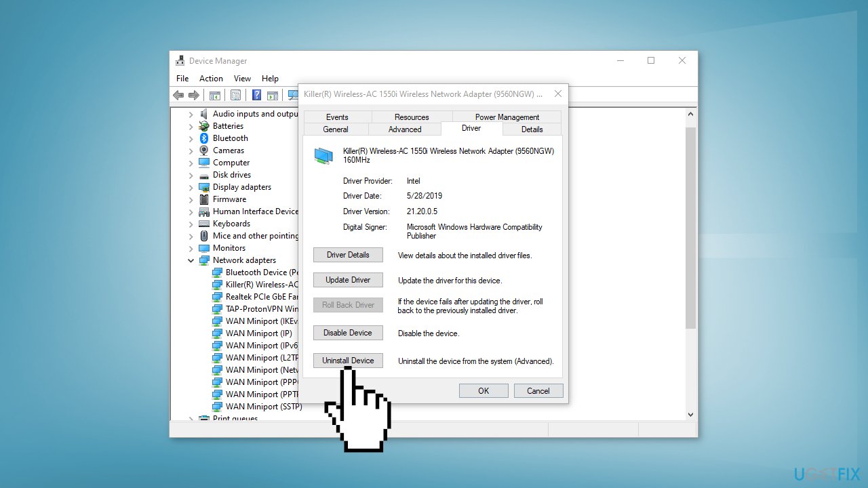Click the Disable Device button
Image resolution: width=868 pixels, height=488 pixels.
coord(348,333)
